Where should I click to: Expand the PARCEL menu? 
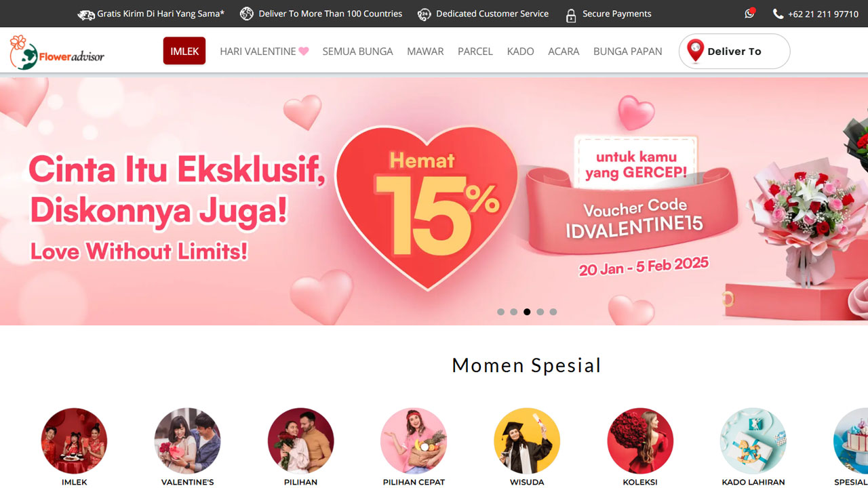click(x=475, y=52)
